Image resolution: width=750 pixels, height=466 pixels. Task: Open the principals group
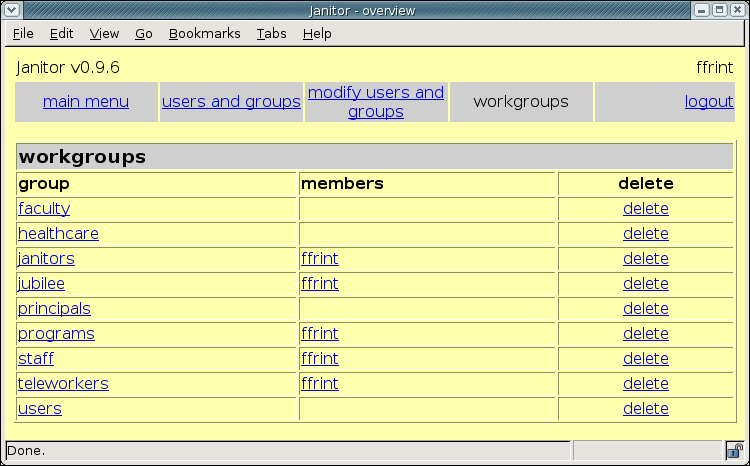[54, 309]
